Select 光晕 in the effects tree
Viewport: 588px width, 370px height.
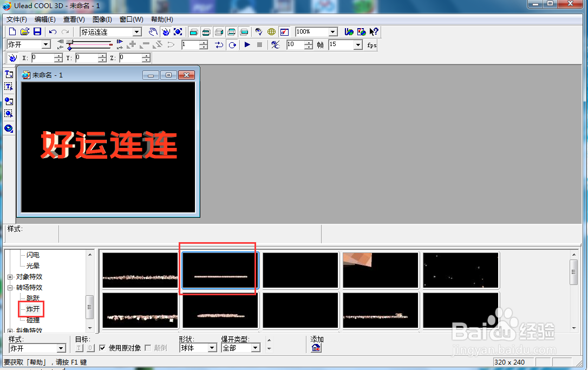(x=33, y=266)
